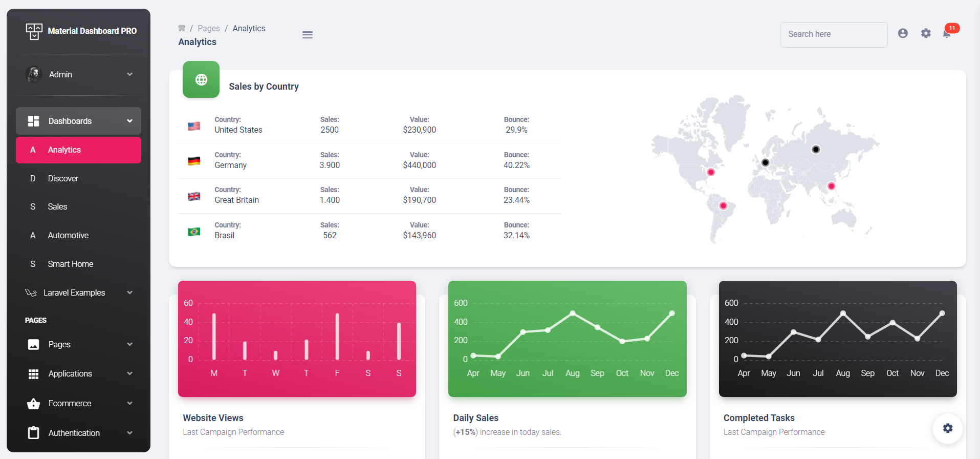Expand the Ecommerce menu
This screenshot has width=980, height=459.
[x=78, y=403]
